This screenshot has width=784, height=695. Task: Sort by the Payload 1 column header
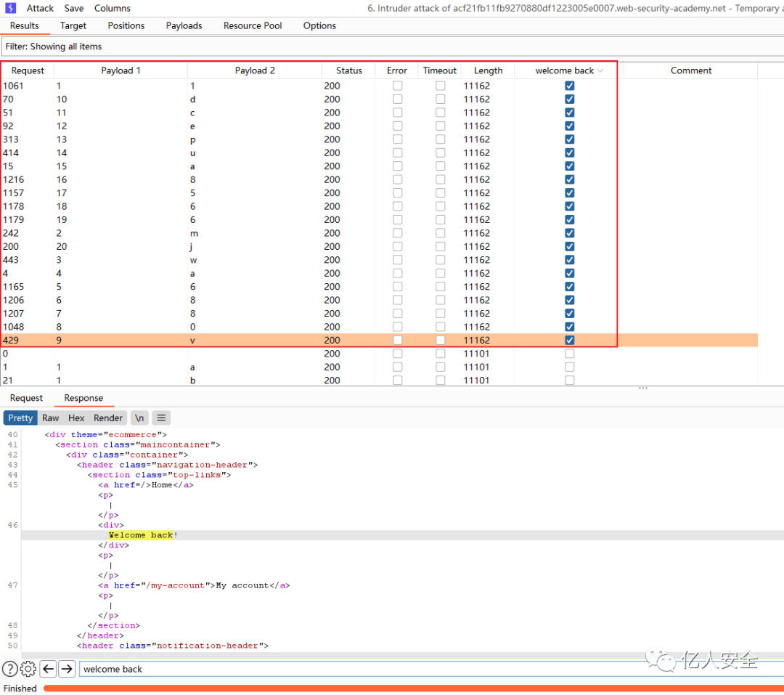121,70
